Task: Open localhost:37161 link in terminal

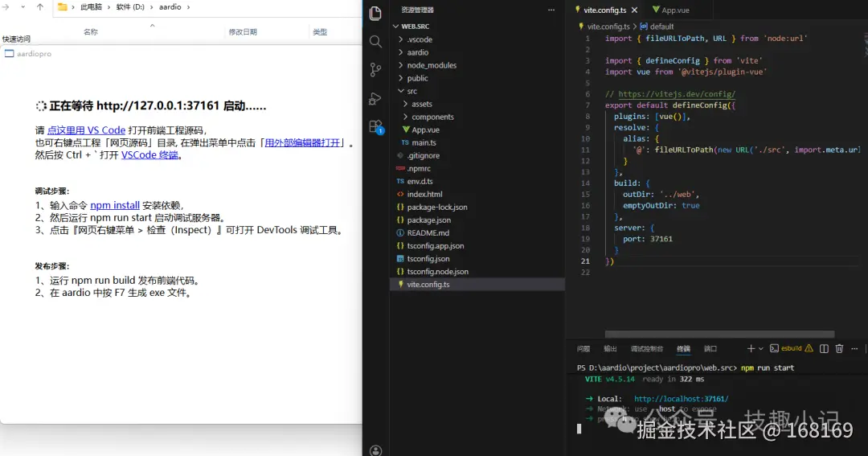Action: 681,399
